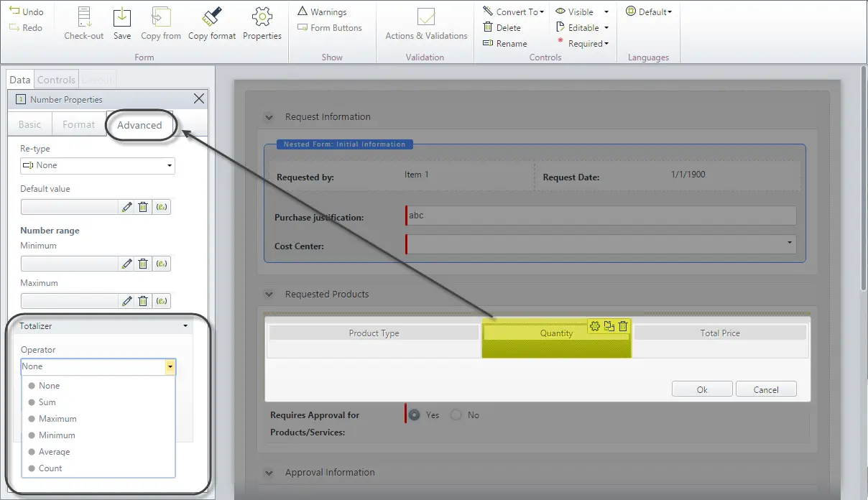Confirm the grid dialog with Ok
The image size is (868, 500).
pos(702,389)
